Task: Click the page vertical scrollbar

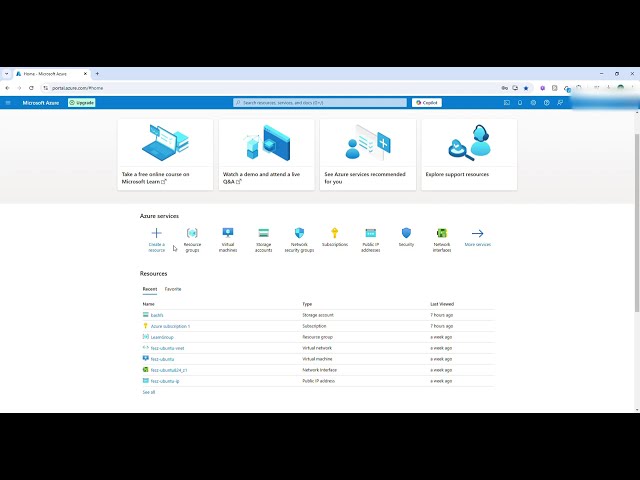Action: point(637,222)
